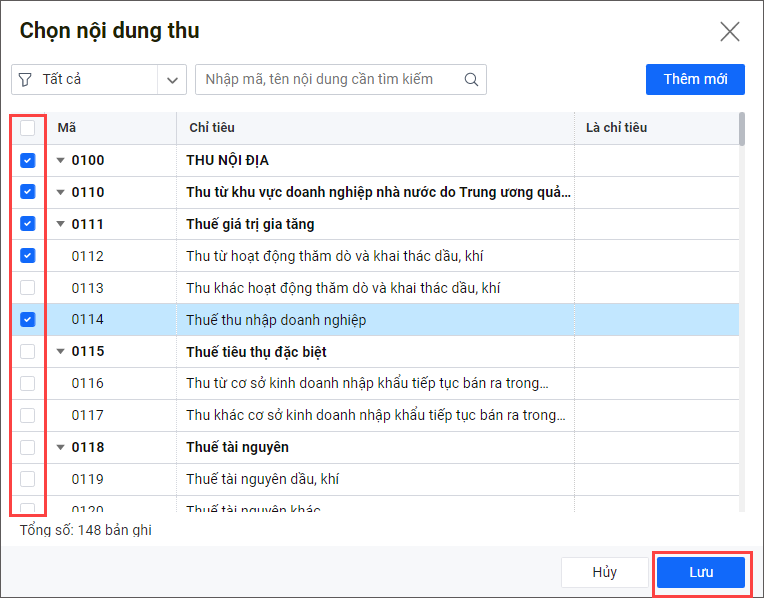764x598 pixels.
Task: Uncheck the checkbox for row 0100
Action: [28, 160]
